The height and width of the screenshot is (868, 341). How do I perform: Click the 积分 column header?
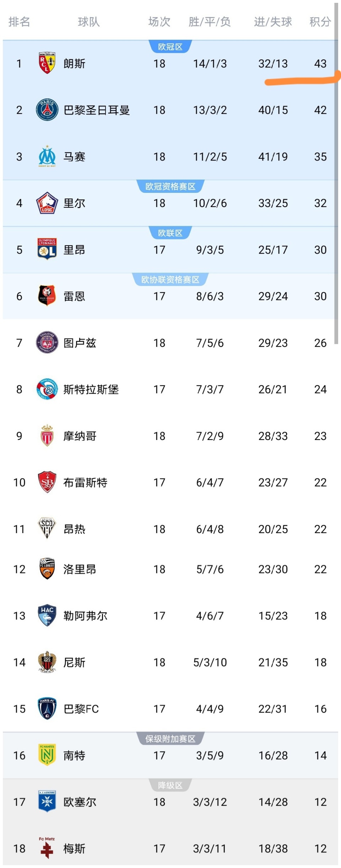tap(320, 22)
